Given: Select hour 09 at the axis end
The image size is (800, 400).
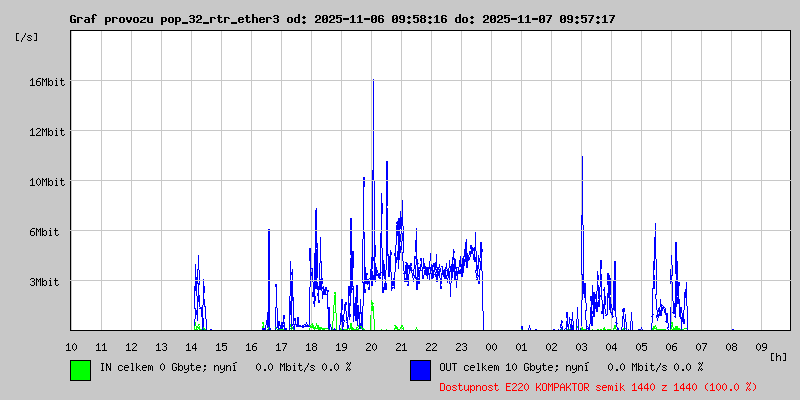Looking at the screenshot, I should (761, 347).
